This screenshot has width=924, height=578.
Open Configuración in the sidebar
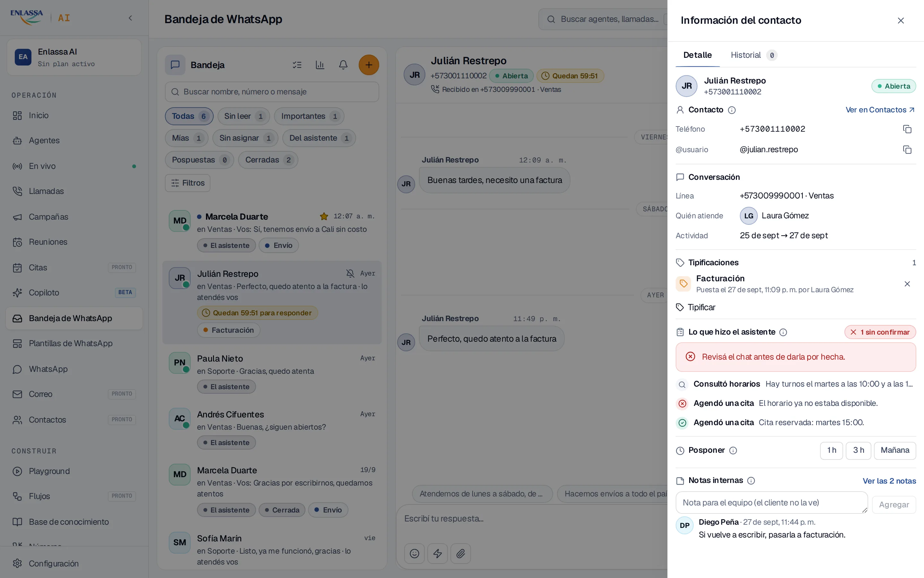(74, 564)
